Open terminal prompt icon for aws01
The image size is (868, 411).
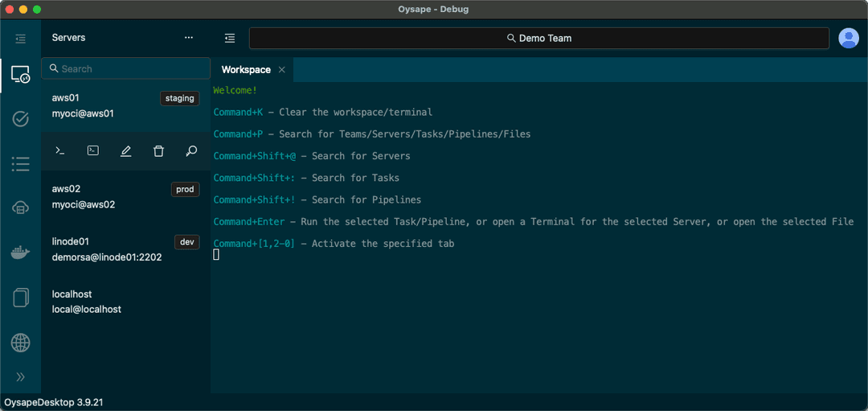click(61, 150)
